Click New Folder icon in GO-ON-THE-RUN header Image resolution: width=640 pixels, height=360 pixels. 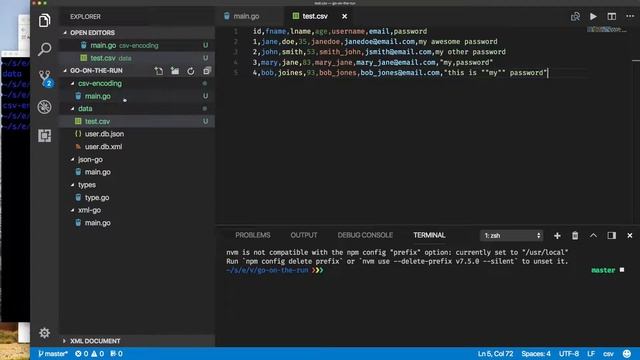tap(175, 71)
